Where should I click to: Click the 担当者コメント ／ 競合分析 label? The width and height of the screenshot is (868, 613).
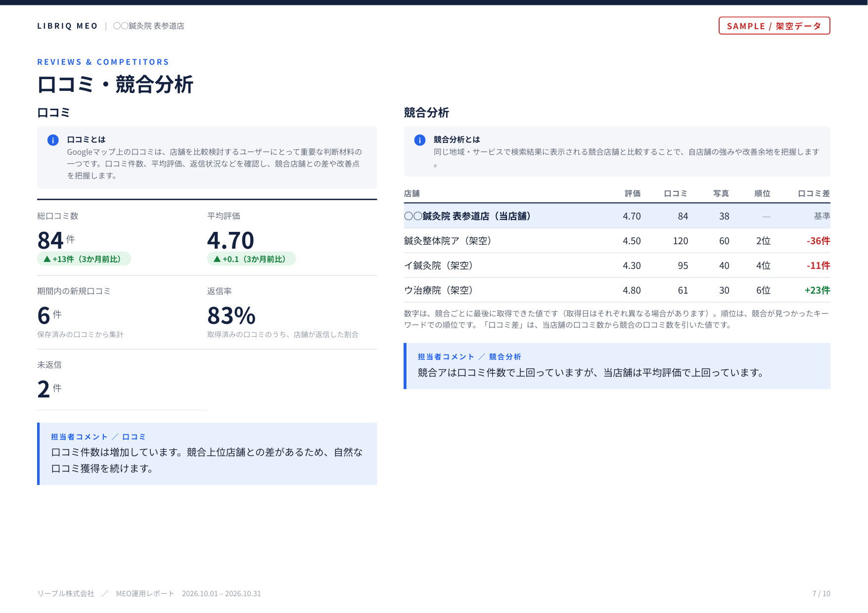(469, 356)
